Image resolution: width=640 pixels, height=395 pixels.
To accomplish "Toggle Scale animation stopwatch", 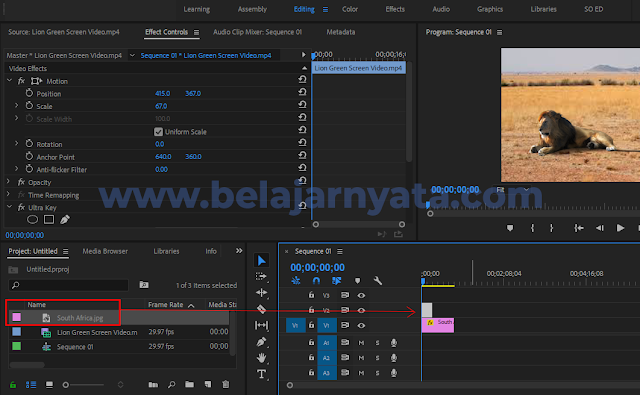I will [29, 106].
